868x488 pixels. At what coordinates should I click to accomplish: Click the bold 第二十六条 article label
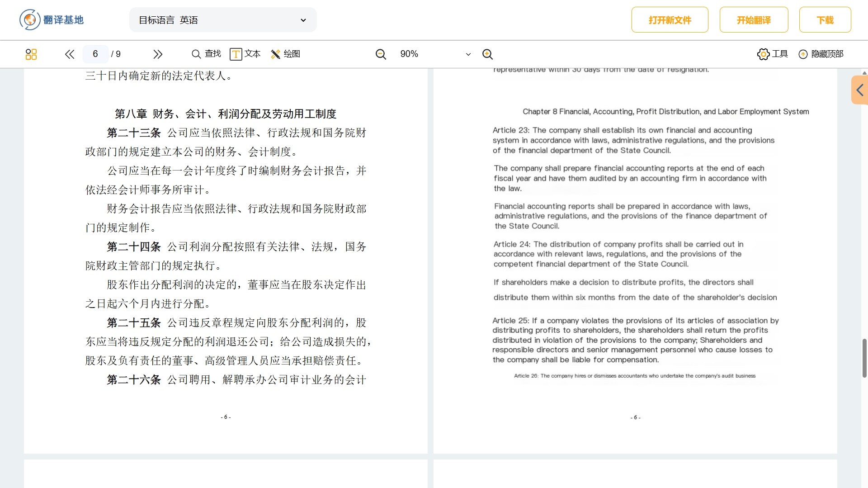pos(134,380)
